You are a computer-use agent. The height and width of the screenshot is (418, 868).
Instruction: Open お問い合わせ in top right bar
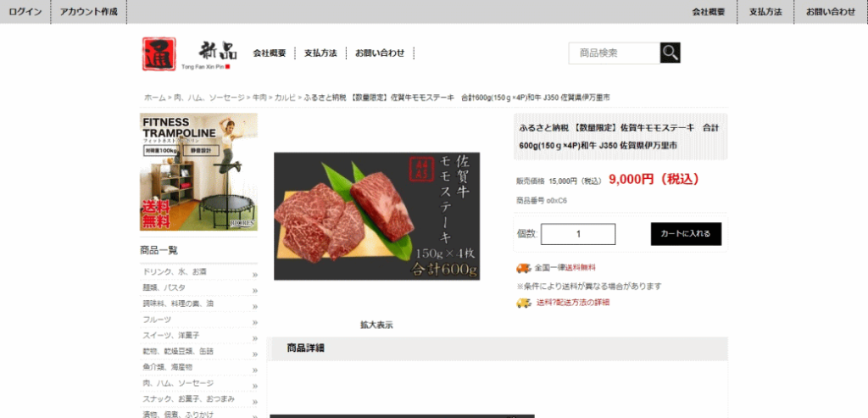[831, 12]
